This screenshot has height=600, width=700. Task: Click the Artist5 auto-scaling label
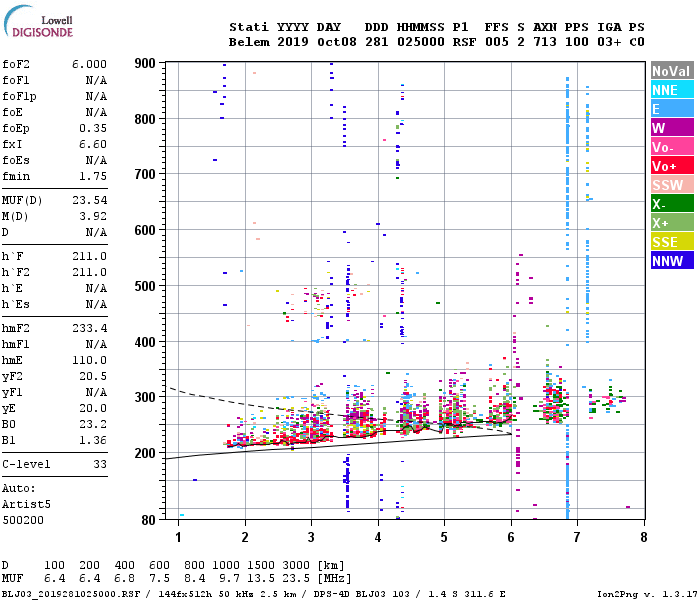(x=26, y=504)
